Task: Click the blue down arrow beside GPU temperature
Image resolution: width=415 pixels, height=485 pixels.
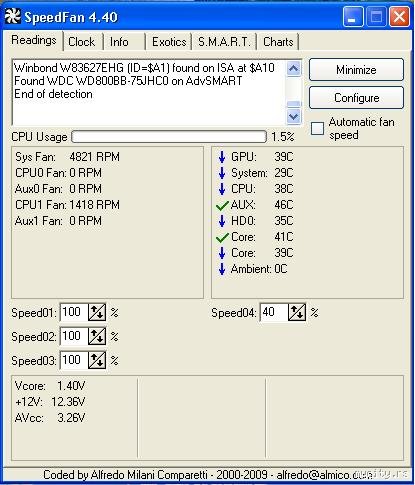Action: (x=222, y=157)
